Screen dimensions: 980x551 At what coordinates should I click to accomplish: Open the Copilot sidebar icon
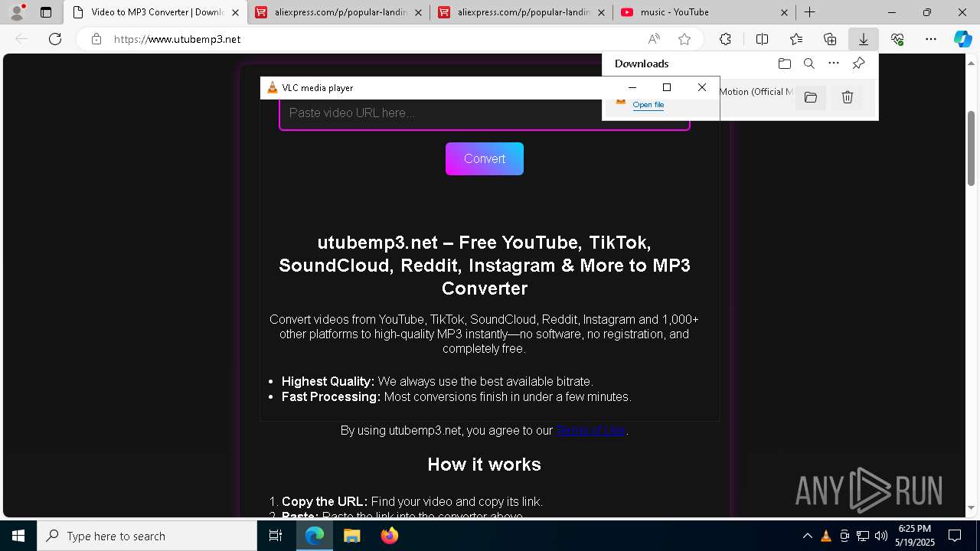pyautogui.click(x=962, y=39)
